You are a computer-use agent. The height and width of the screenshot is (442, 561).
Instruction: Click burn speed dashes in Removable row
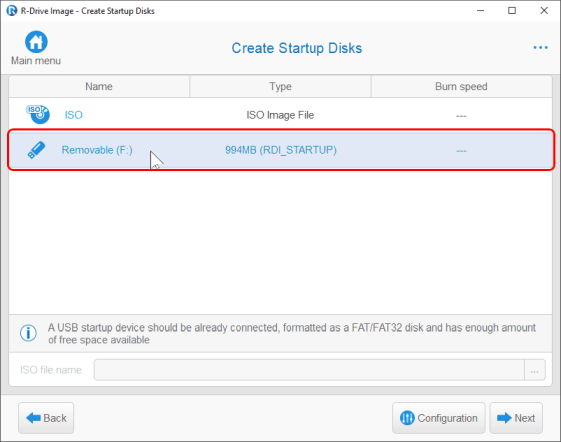461,151
